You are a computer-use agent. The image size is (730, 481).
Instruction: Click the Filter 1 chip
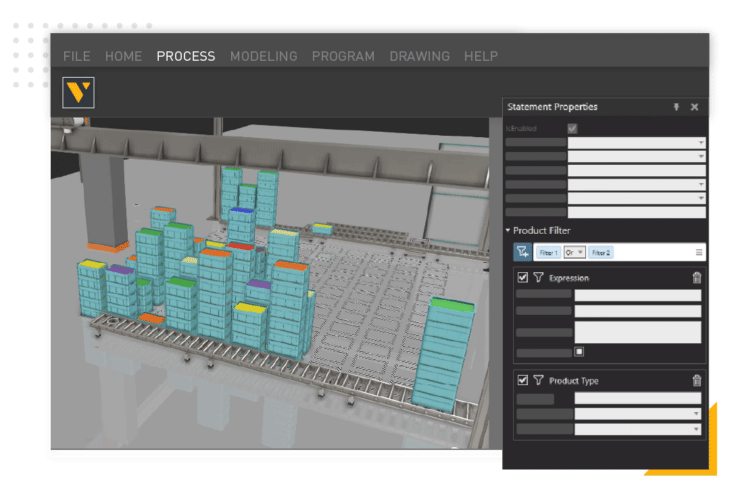(x=548, y=252)
